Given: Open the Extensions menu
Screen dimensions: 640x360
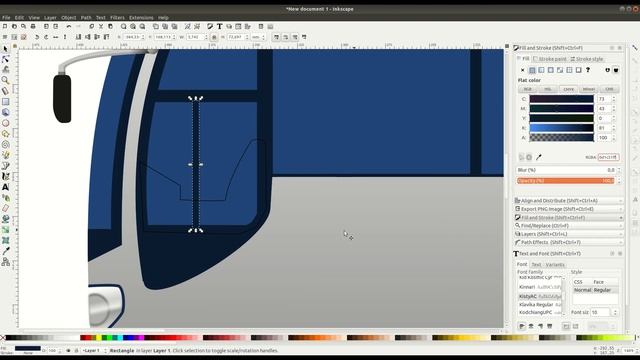Looking at the screenshot, I should tap(141, 18).
